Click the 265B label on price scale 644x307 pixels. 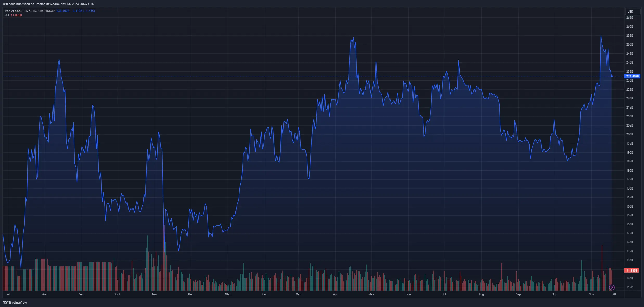[629, 18]
